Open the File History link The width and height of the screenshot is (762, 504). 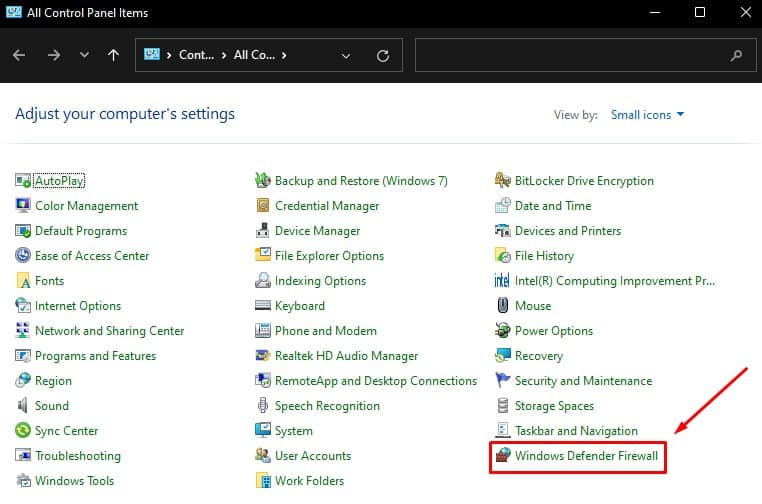(544, 256)
